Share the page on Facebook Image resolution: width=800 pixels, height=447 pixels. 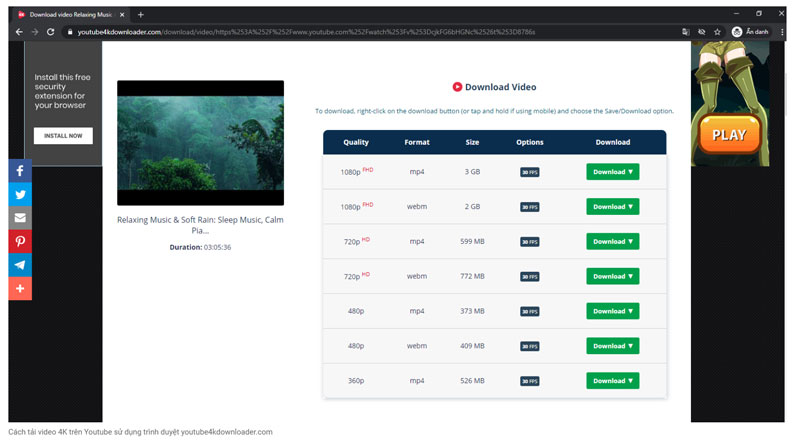[x=20, y=171]
